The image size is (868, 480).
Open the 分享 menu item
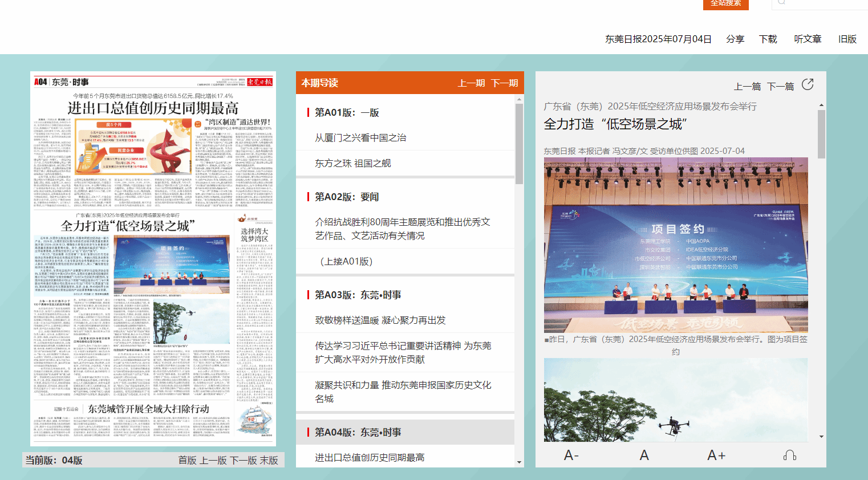pos(735,39)
